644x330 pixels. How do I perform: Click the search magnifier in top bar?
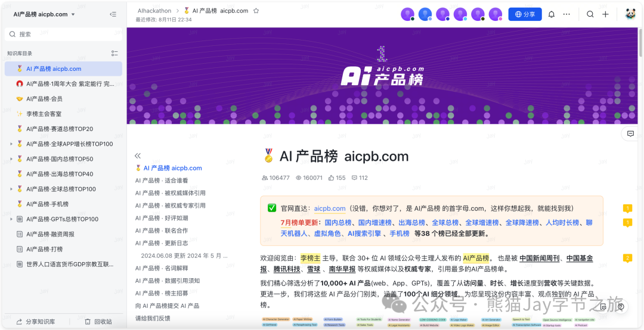590,14
